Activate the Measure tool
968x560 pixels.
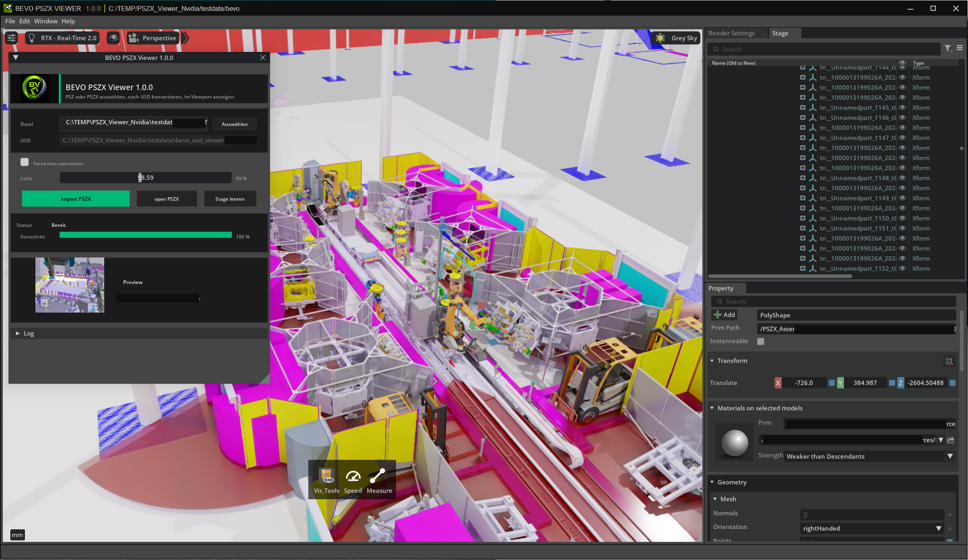379,481
